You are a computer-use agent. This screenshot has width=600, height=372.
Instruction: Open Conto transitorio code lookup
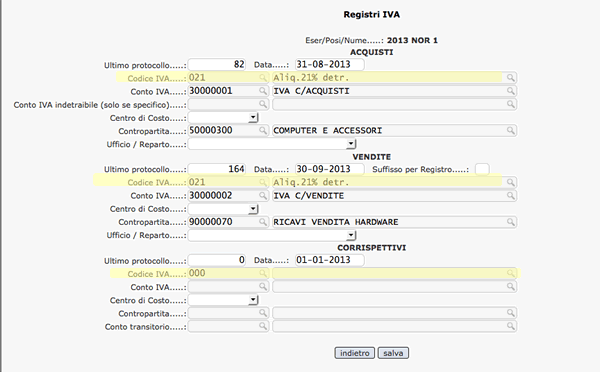263,326
